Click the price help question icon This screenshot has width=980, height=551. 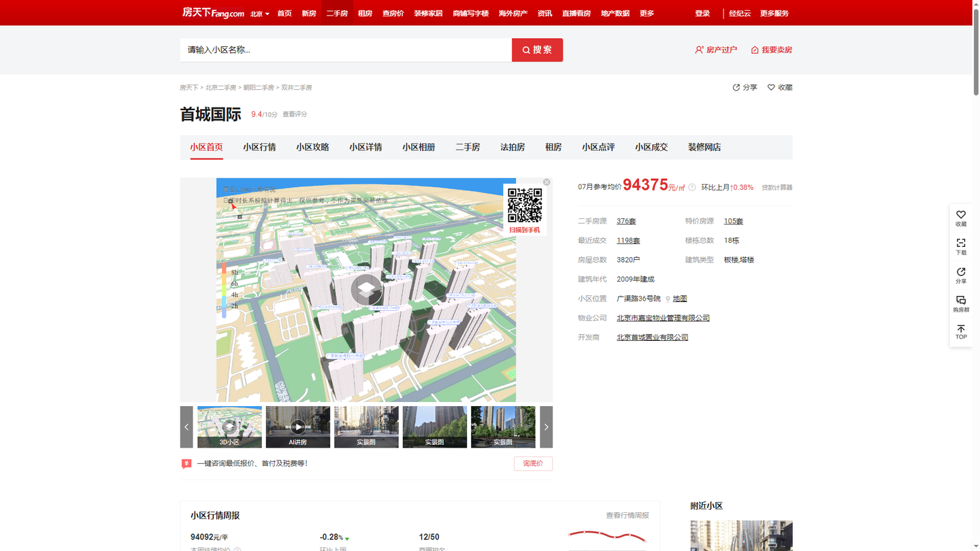692,187
